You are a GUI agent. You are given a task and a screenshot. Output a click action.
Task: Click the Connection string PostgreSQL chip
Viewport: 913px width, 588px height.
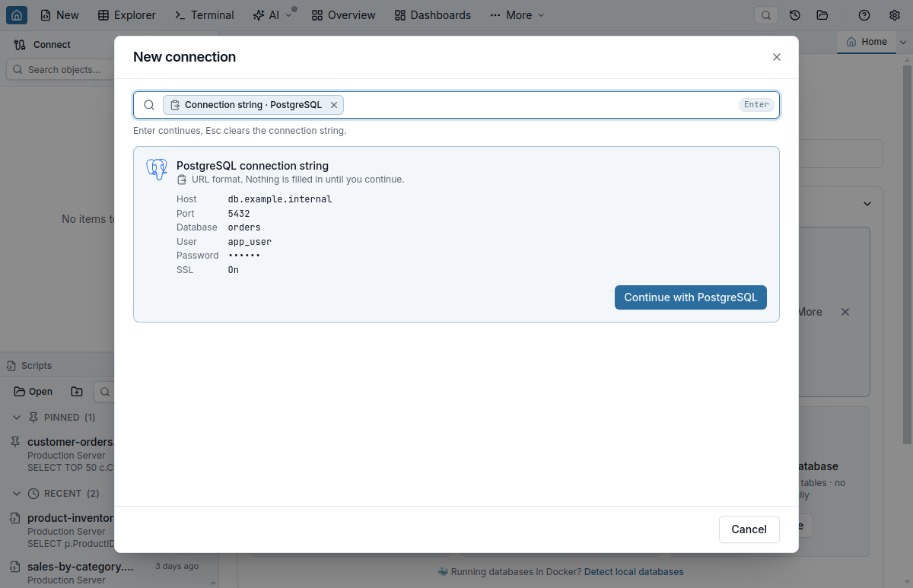pyautogui.click(x=253, y=105)
